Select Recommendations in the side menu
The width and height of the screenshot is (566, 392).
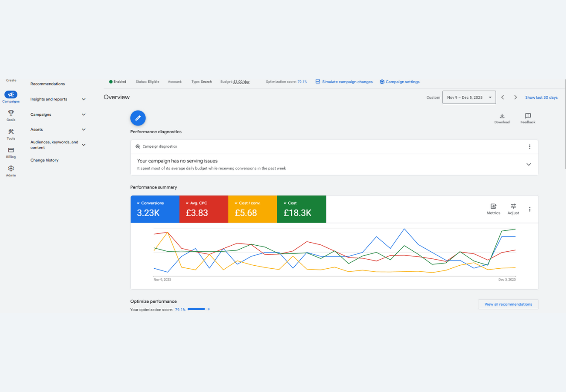47,84
